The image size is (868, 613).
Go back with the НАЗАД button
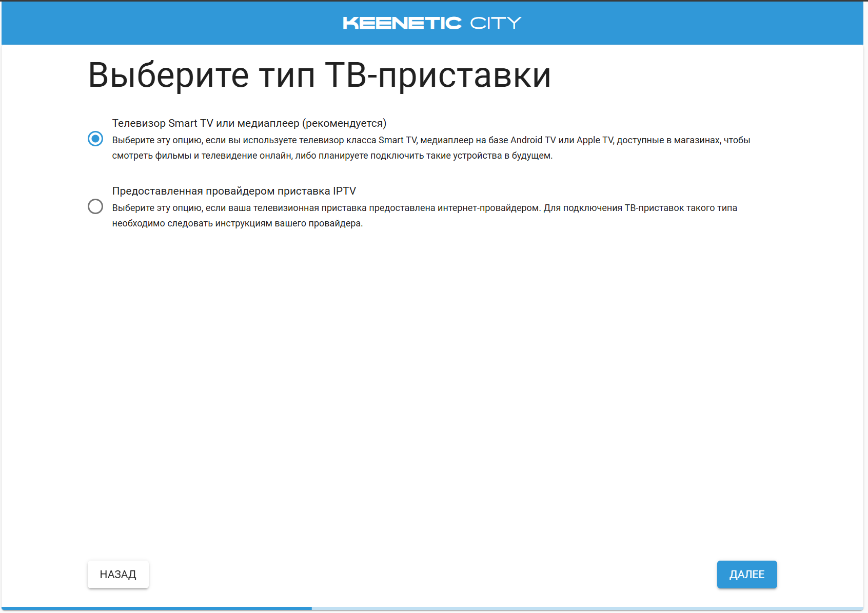coord(118,574)
